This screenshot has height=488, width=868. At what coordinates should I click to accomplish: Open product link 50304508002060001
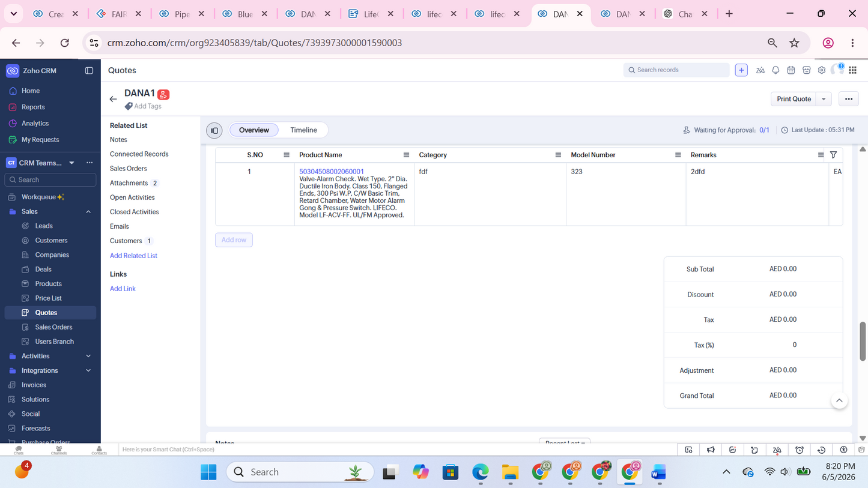pyautogui.click(x=332, y=172)
